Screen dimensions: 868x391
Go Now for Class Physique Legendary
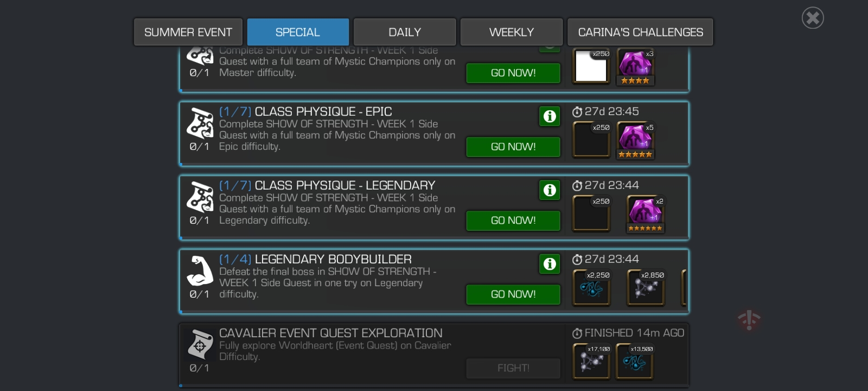[x=513, y=220]
